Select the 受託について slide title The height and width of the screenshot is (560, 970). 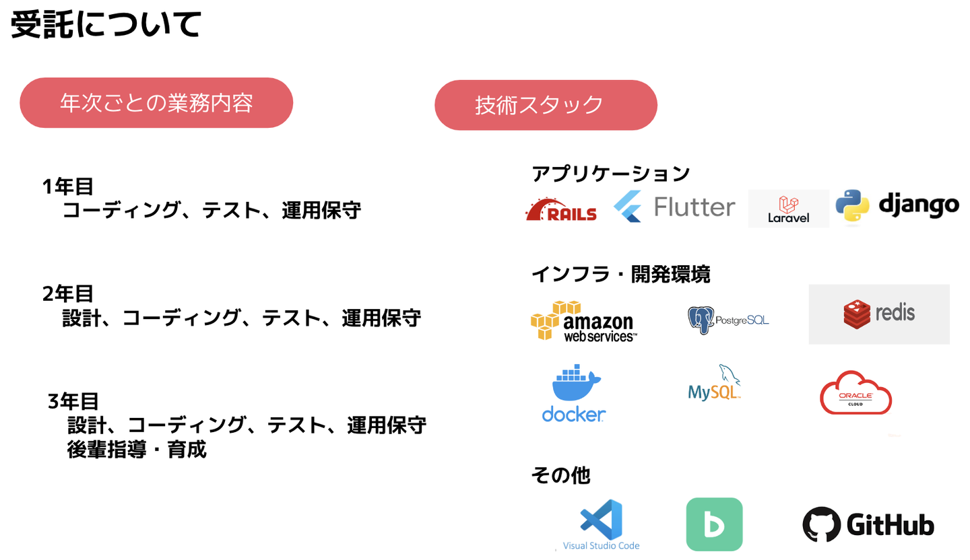pos(106,26)
